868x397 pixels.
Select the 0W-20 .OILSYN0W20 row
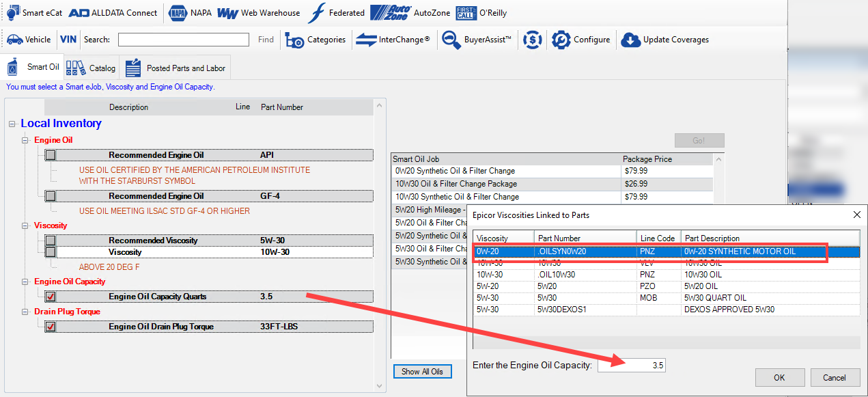tap(667, 251)
